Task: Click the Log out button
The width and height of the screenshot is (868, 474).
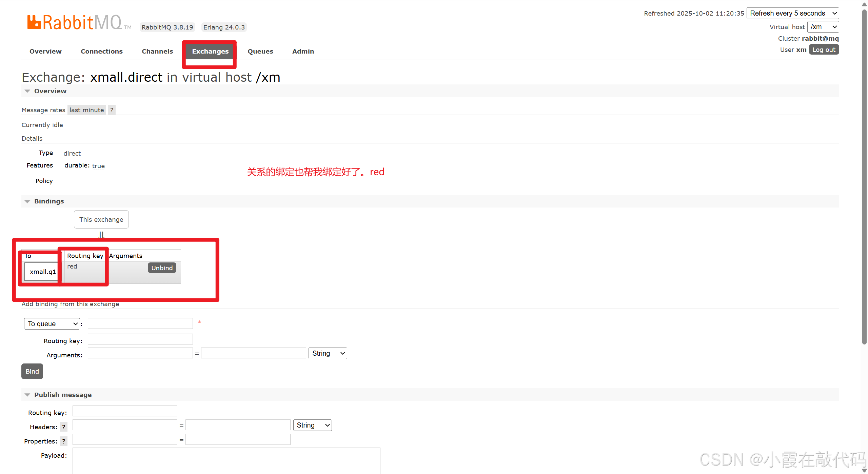Action: [824, 50]
